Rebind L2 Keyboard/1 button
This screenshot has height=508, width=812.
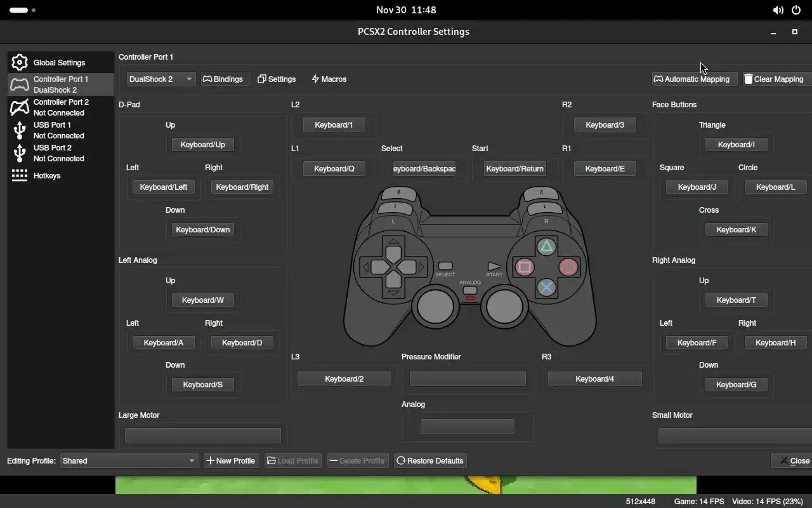coord(334,125)
